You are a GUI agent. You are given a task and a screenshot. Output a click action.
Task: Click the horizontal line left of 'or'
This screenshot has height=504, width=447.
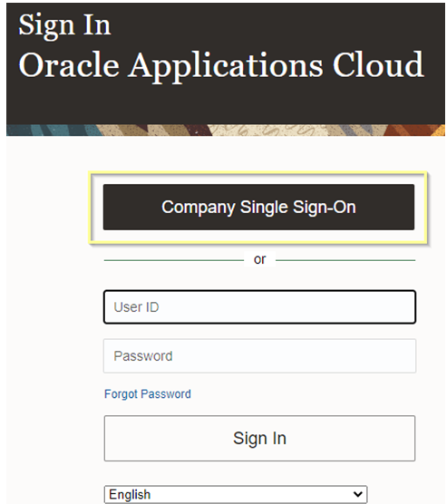(174, 260)
